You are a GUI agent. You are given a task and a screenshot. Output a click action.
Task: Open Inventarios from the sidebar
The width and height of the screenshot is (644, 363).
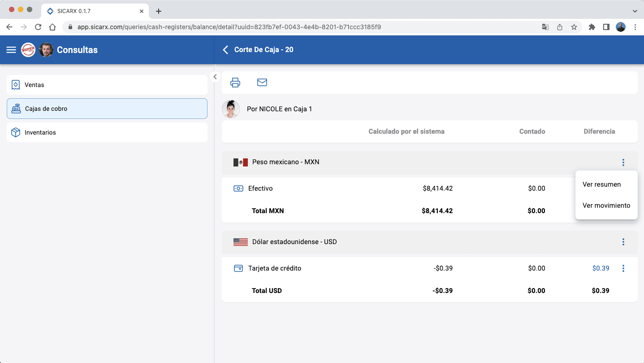[107, 132]
